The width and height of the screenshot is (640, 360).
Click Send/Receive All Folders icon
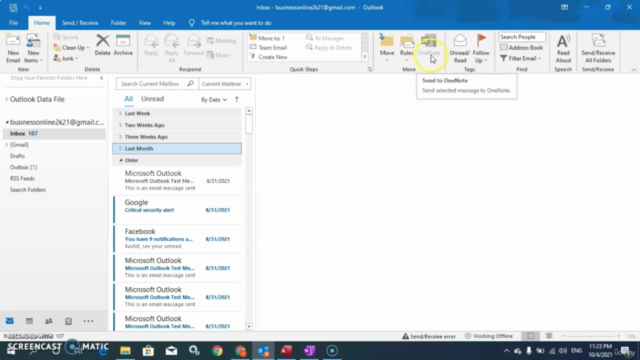point(598,41)
